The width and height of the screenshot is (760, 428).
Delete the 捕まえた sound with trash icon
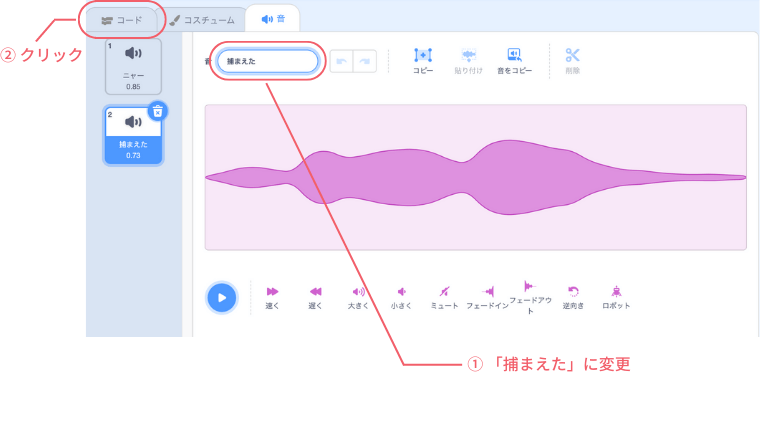(x=158, y=111)
